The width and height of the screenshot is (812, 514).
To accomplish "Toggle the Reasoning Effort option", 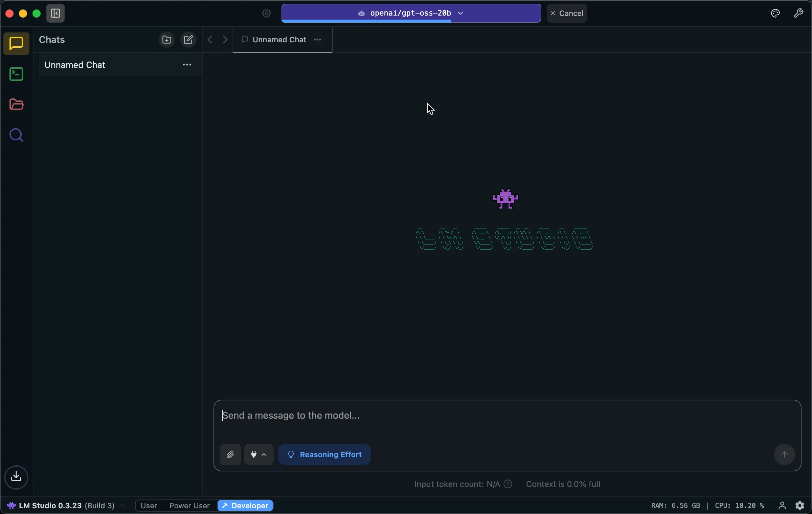I will click(324, 454).
